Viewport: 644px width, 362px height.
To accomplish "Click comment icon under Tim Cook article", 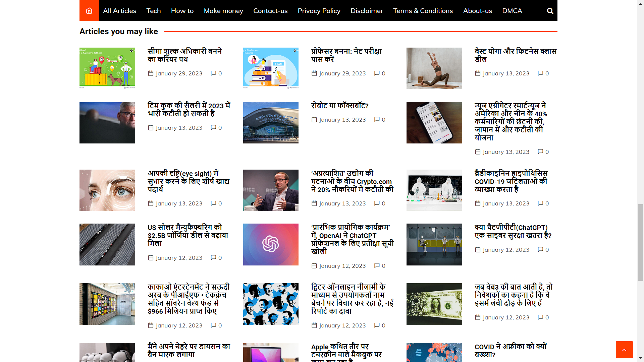I will point(213,127).
